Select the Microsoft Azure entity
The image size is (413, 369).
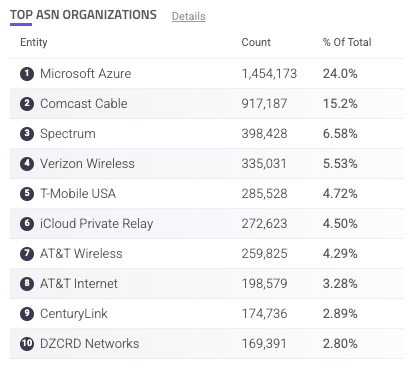86,74
